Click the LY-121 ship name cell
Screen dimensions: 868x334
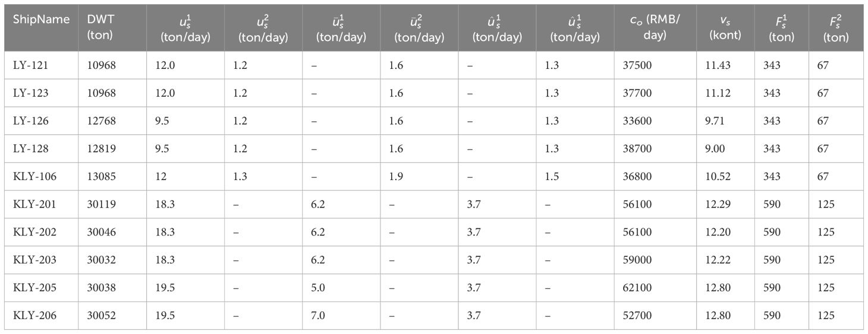(x=30, y=65)
